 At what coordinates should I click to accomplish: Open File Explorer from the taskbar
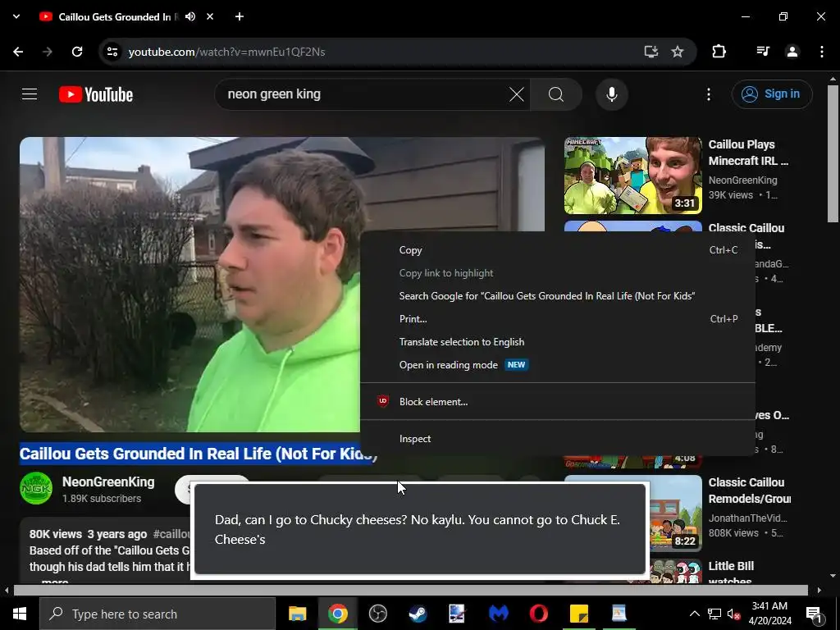coord(297,614)
